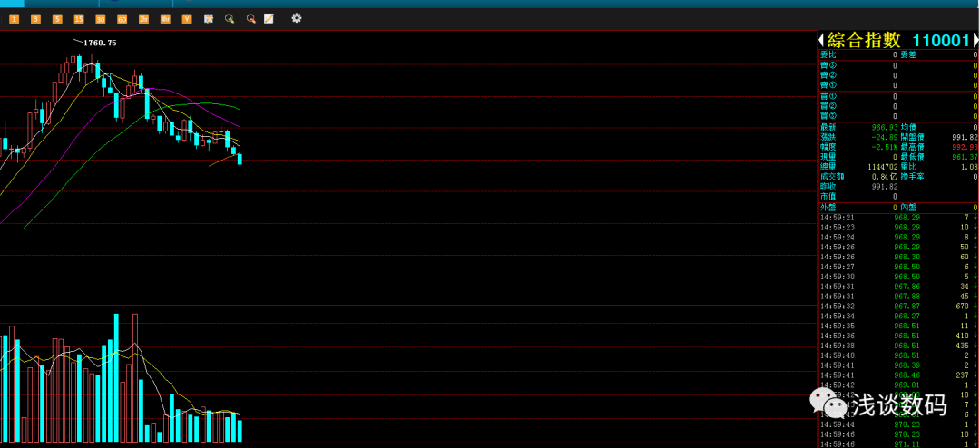Screen dimensions: 980x448
Task: Select tick row at 14:59:40
Action: (x=898, y=355)
